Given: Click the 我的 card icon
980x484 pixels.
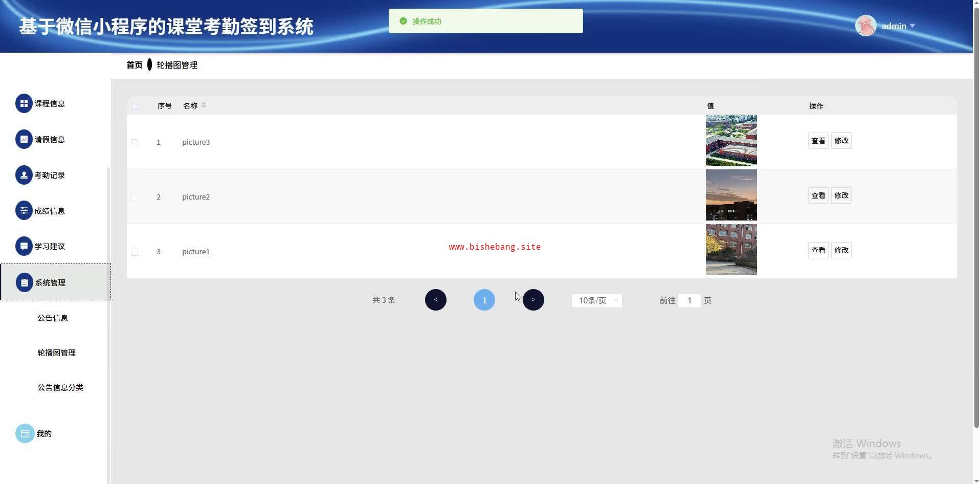Looking at the screenshot, I should (25, 433).
